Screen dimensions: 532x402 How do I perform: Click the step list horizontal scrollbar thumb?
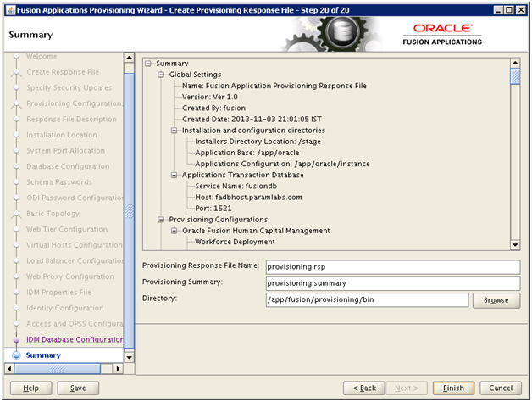coord(58,369)
